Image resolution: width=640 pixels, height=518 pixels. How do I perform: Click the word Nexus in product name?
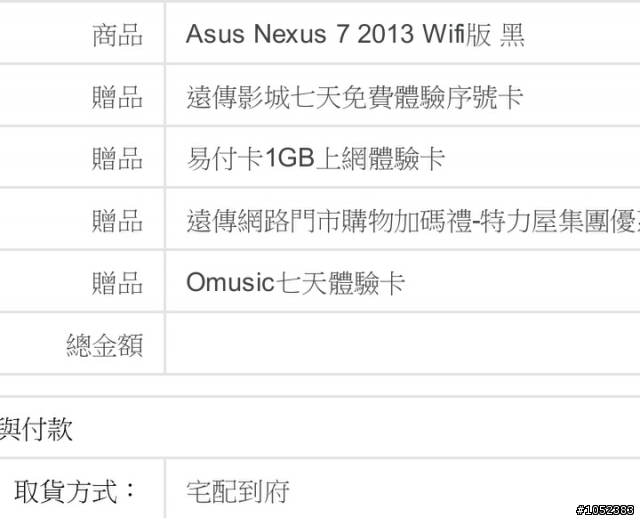(x=290, y=33)
